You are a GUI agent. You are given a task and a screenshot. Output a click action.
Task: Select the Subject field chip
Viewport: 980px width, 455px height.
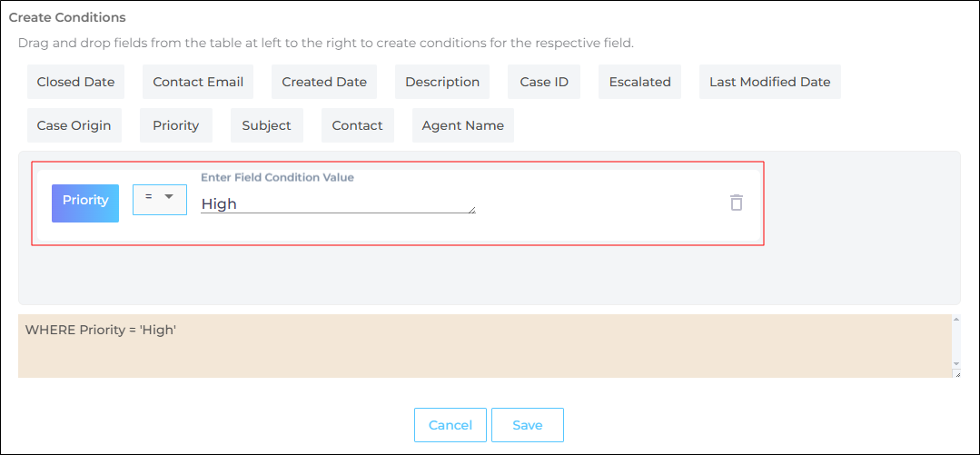click(267, 125)
